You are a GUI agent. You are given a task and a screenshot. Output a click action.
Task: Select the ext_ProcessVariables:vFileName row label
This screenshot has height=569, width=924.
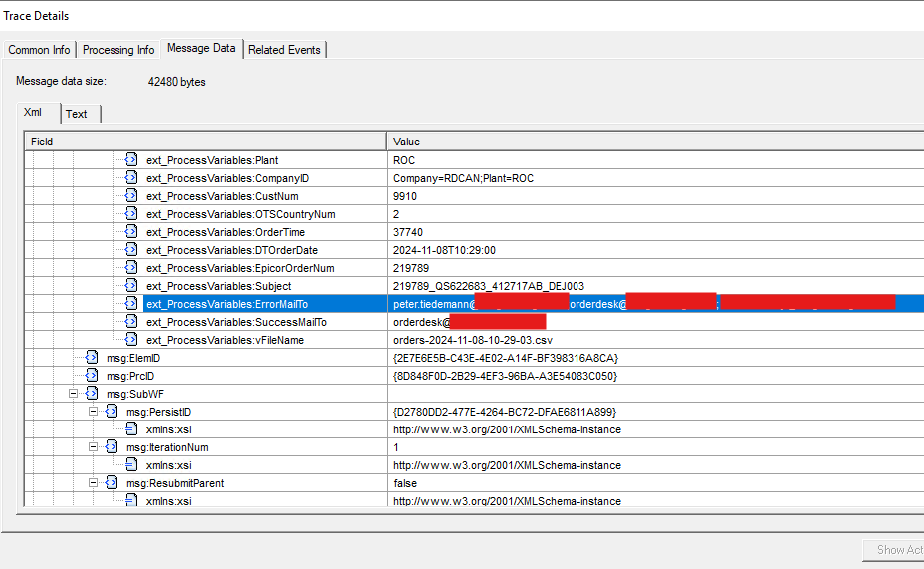(x=224, y=340)
